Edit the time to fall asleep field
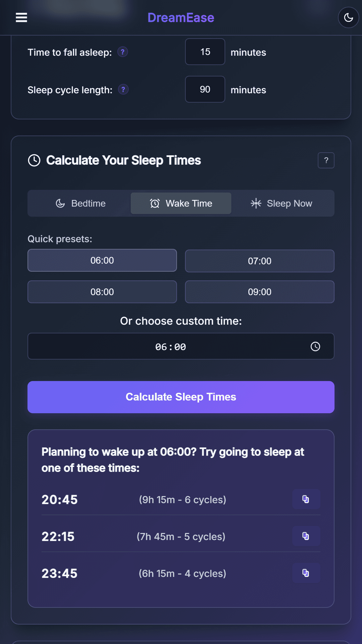Screen dimensions: 362x644 [x=205, y=52]
